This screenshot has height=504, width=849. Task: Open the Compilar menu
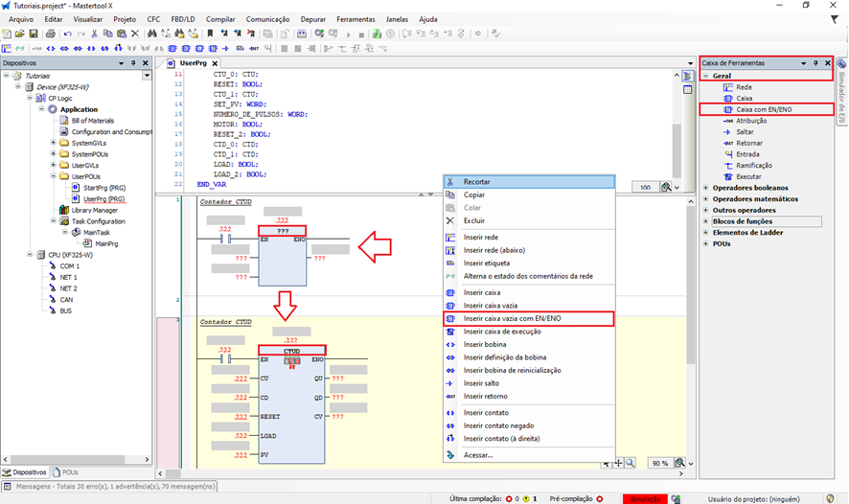click(220, 19)
